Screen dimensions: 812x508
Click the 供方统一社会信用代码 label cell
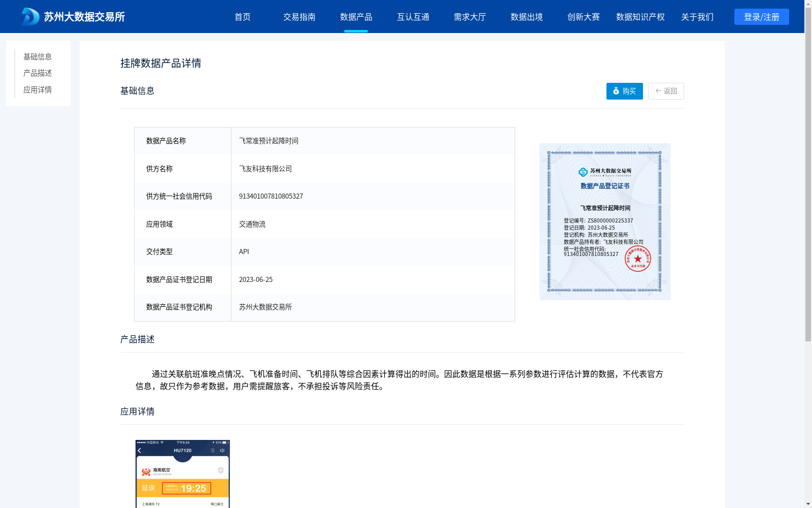183,196
